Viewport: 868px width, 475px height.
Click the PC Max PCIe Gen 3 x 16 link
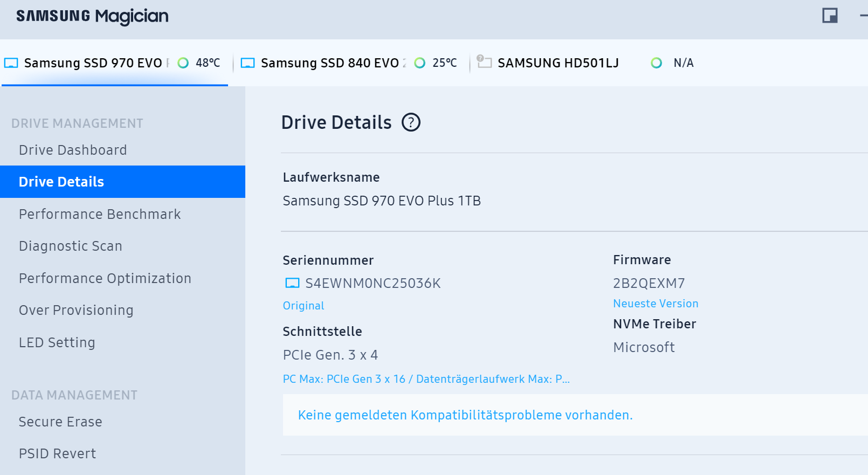pyautogui.click(x=426, y=379)
